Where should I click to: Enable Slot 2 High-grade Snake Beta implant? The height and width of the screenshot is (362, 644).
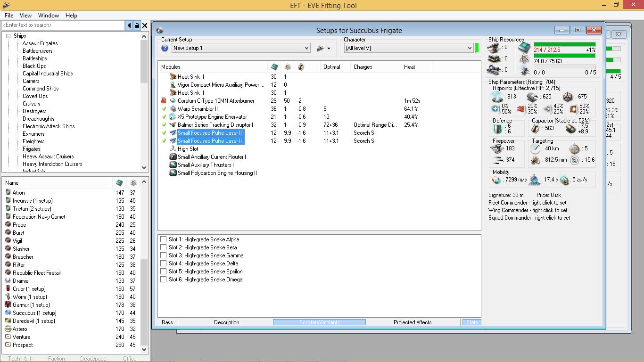click(x=164, y=247)
